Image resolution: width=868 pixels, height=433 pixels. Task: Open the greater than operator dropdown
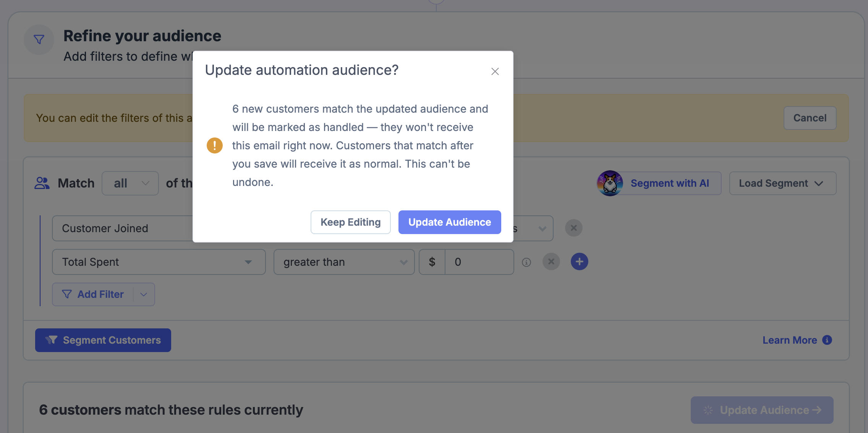click(344, 262)
